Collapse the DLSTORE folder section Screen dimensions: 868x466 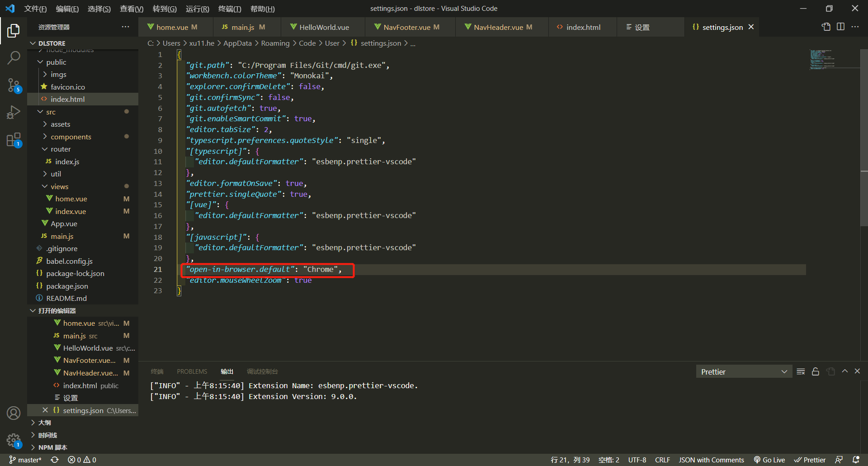[83, 43]
